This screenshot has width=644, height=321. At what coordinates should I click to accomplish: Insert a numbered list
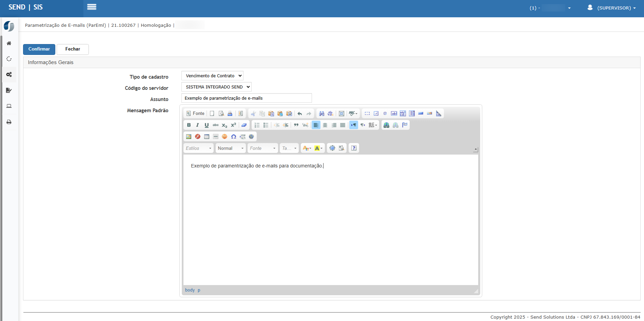tap(257, 125)
